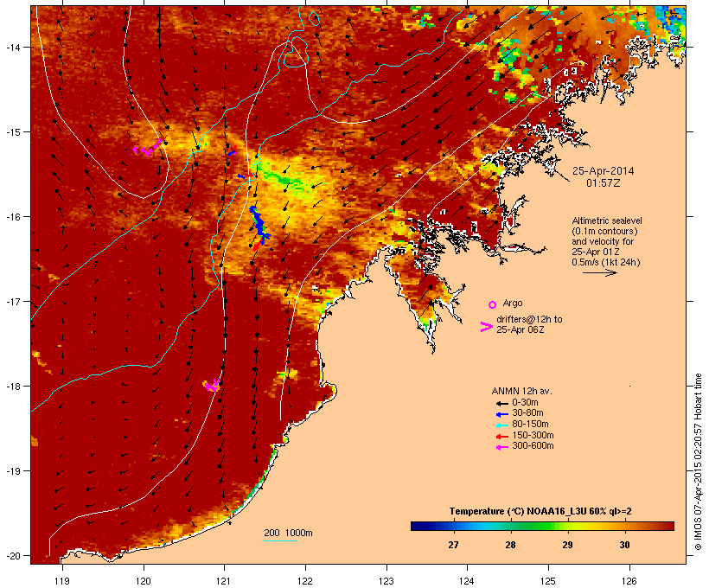Click the blue 30-80m arrow legend

pyautogui.click(x=501, y=414)
